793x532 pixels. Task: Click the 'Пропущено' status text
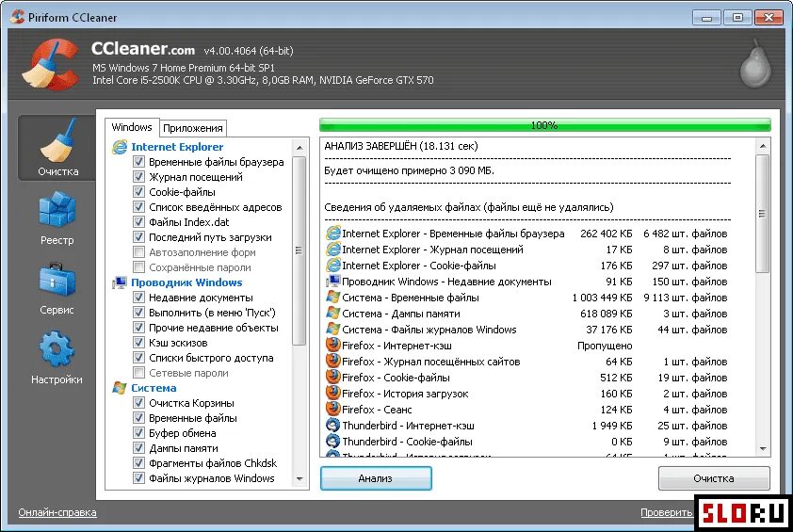(605, 346)
